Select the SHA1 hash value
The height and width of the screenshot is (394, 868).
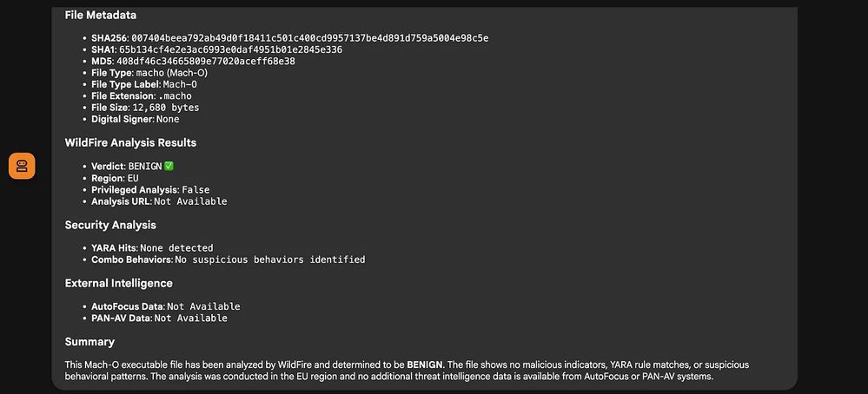pyautogui.click(x=230, y=49)
